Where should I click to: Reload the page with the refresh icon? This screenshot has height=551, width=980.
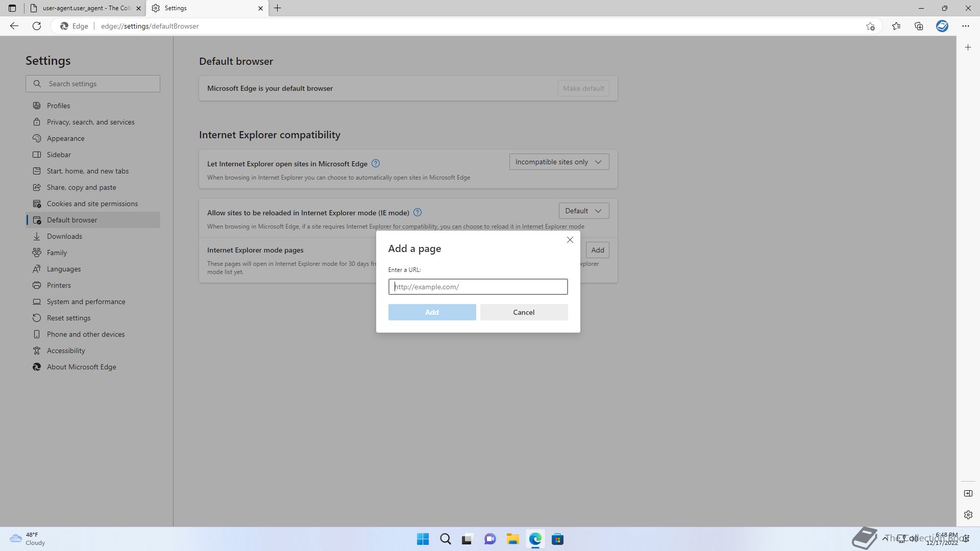coord(37,26)
